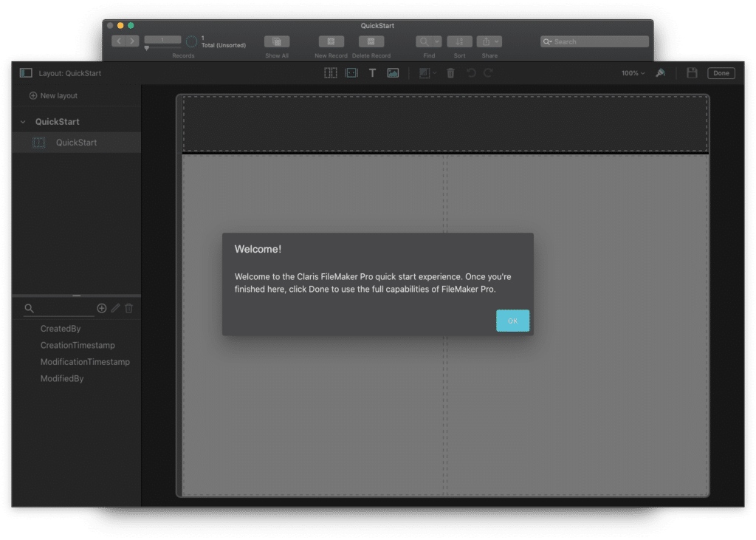This screenshot has height=540, width=756.
Task: Click the Redo arrow icon
Action: tap(488, 73)
